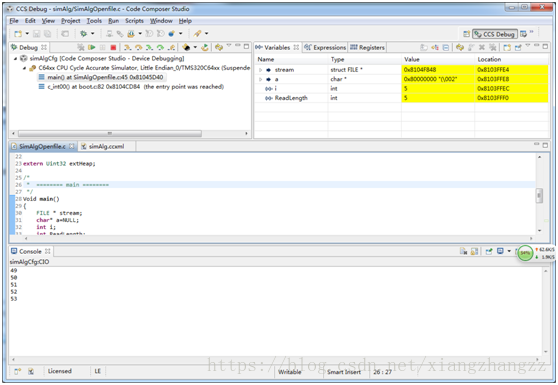The image size is (558, 385).
Task: Select the c_int00() at boot.c:82 stack frame
Action: coord(131,86)
